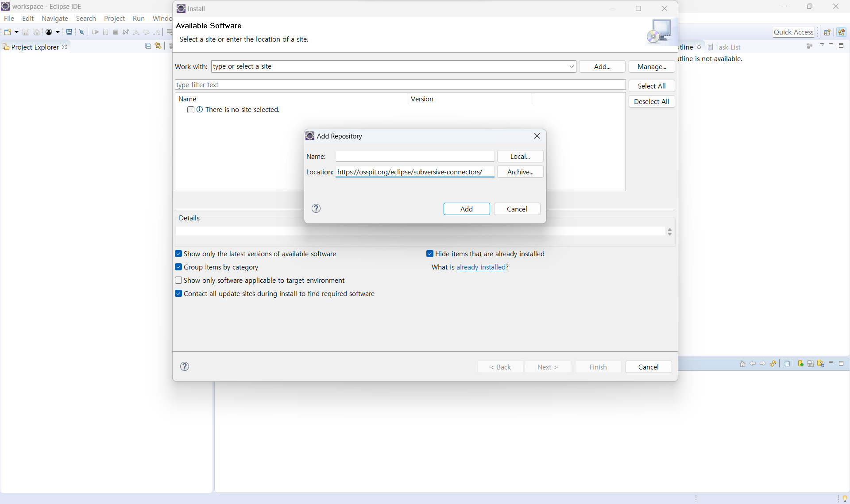Click the Disconnect debug icon
Screen dimensions: 850x504
tap(126, 32)
